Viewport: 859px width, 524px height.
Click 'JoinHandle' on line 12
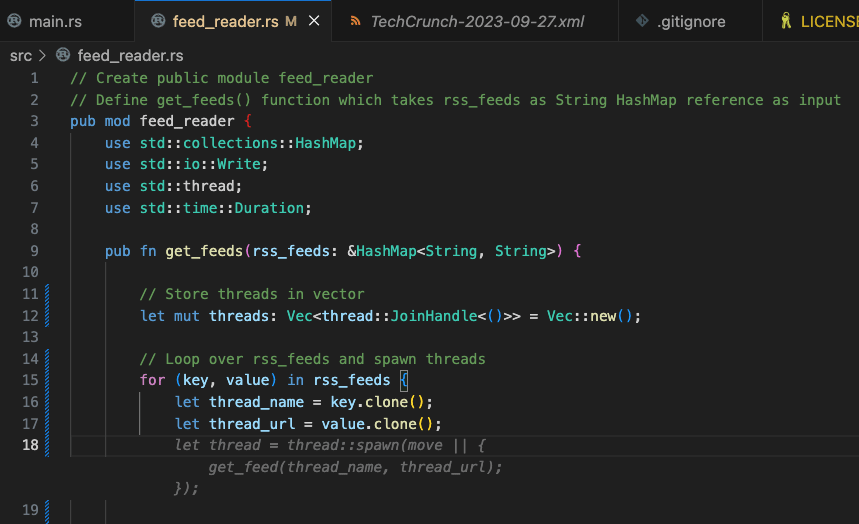[x=433, y=316]
